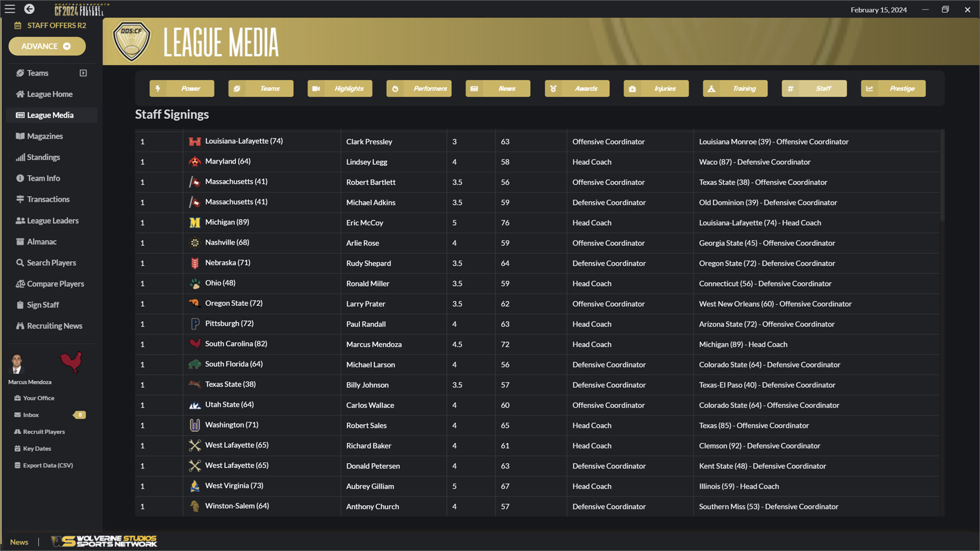980x551 pixels.
Task: Click the Inbox notification badge
Action: click(80, 415)
